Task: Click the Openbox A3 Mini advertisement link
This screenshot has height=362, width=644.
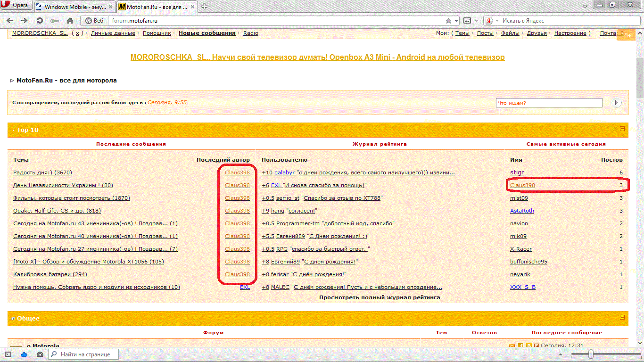Action: point(317,57)
